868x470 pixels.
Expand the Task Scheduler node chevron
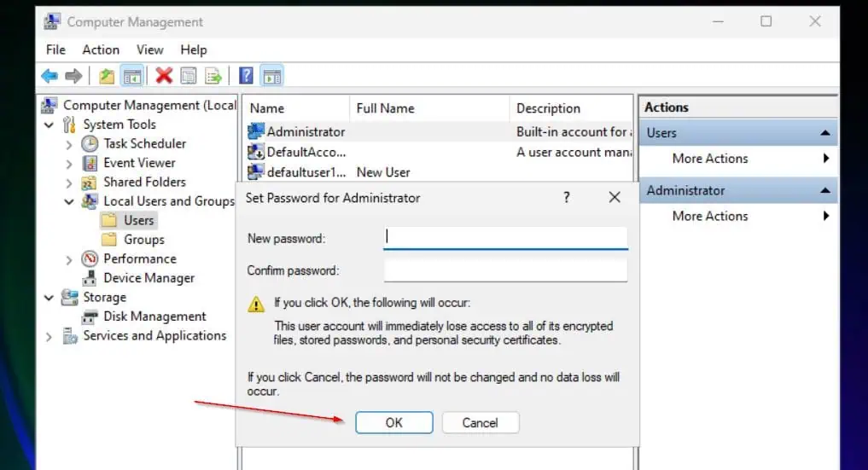coord(69,144)
